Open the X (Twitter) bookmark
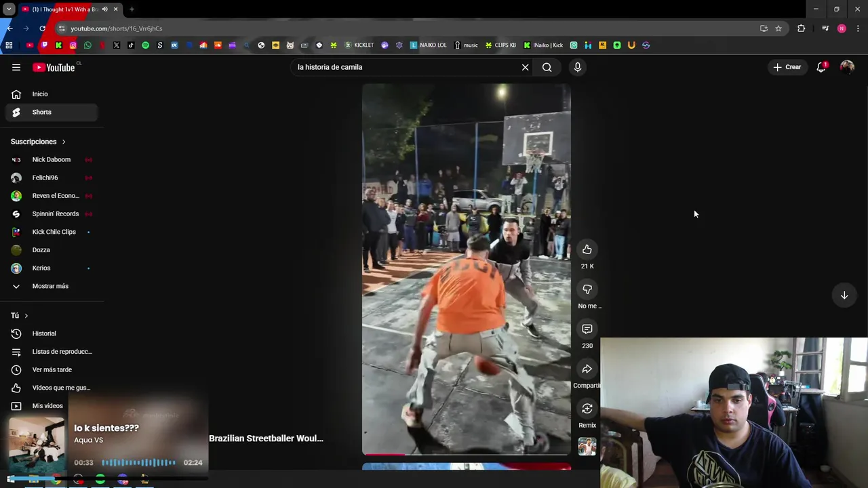This screenshot has width=868, height=488. pos(117,45)
